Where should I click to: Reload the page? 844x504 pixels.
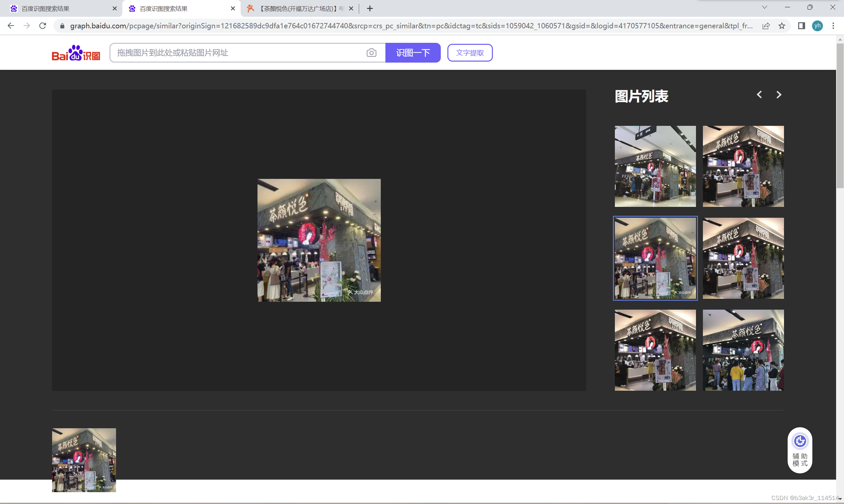(x=43, y=26)
